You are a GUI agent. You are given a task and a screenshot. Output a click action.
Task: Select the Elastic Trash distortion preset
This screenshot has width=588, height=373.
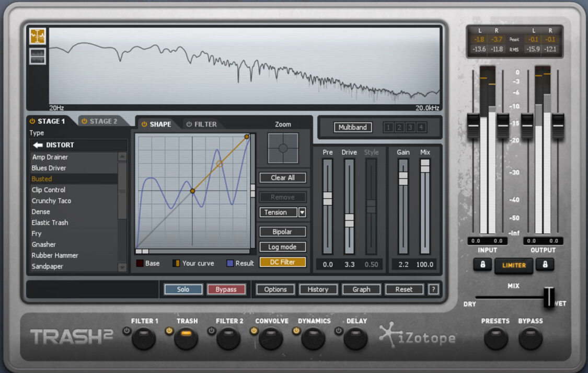(x=50, y=222)
